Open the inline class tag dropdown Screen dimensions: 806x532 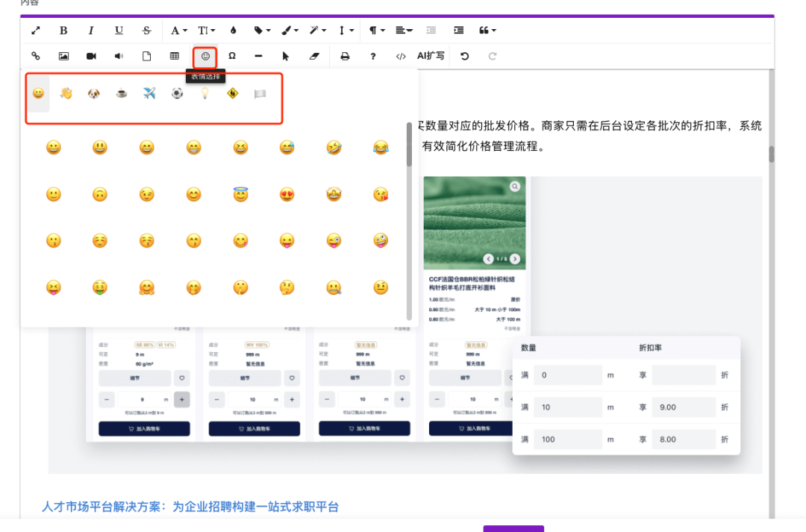coord(262,31)
